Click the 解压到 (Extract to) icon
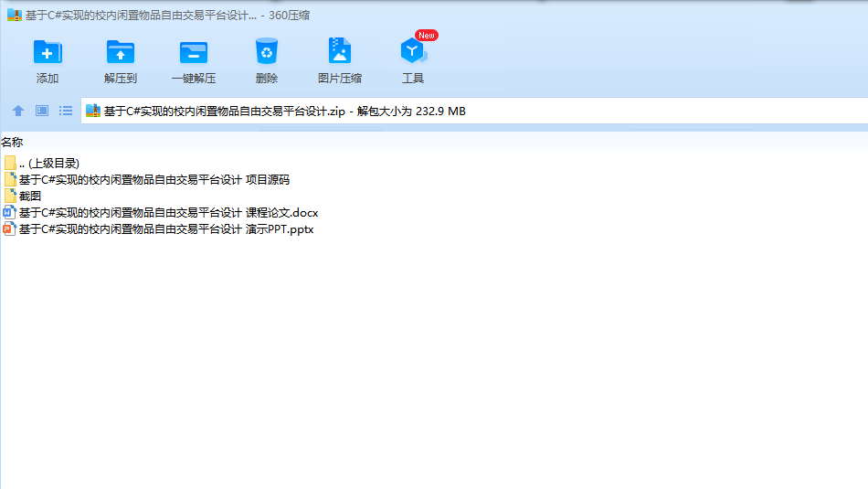The width and height of the screenshot is (868, 489). tap(120, 53)
